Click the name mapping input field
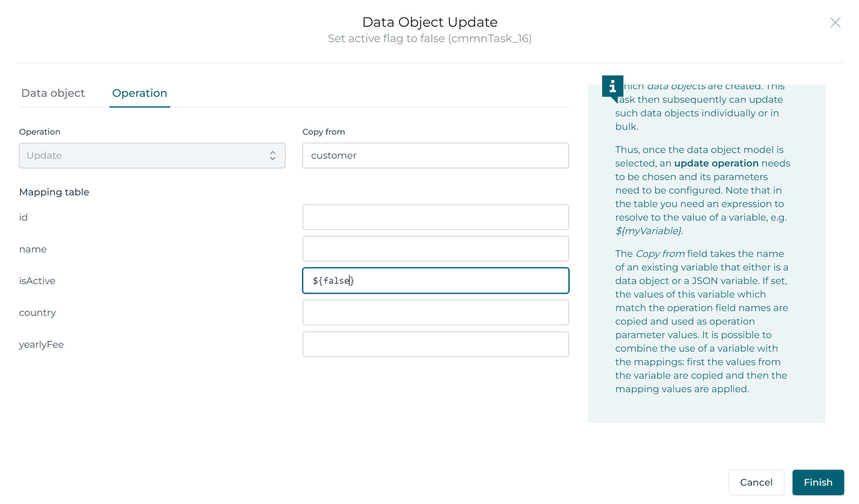859x504 pixels. pyautogui.click(x=435, y=249)
